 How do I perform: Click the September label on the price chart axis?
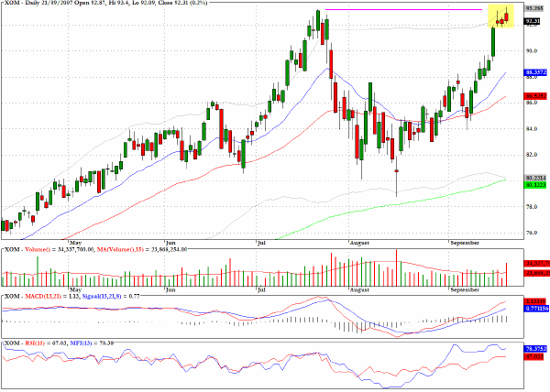(x=465, y=243)
